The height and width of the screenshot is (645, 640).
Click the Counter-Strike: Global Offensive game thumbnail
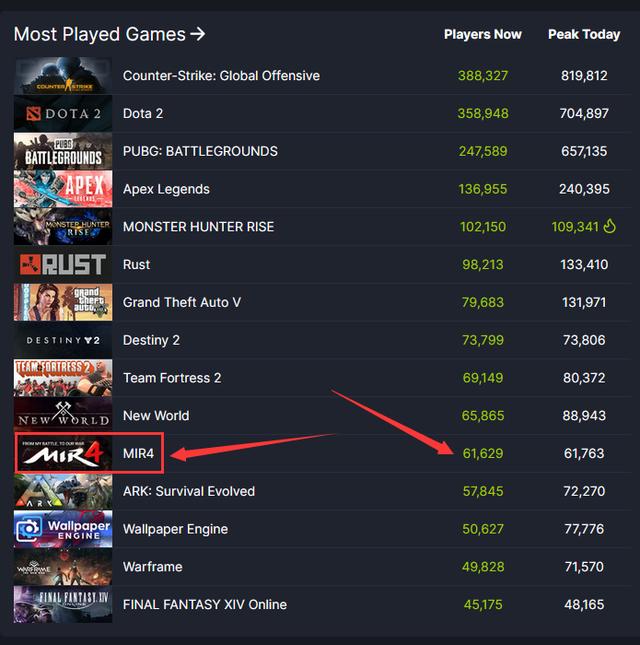pos(63,76)
